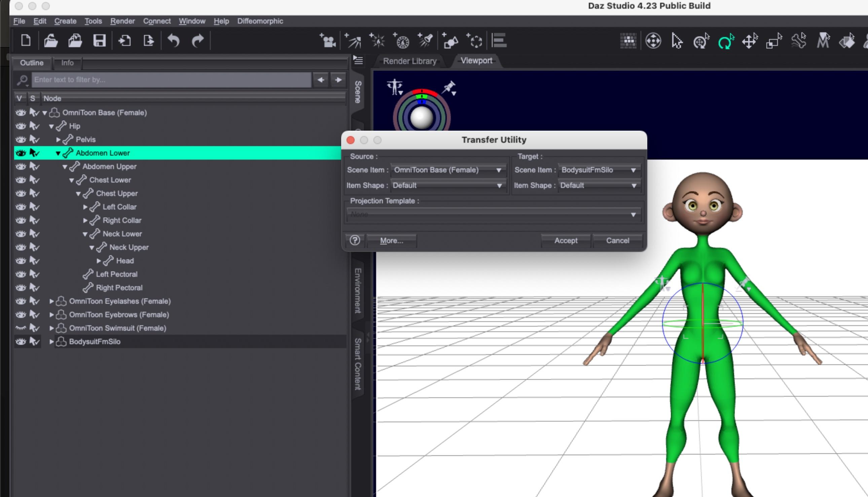The width and height of the screenshot is (868, 497).
Task: Click the Save scene floppy icon
Action: [99, 41]
